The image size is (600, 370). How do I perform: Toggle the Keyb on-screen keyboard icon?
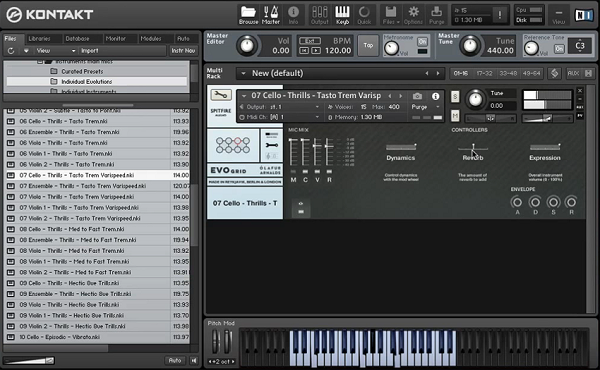coord(342,15)
